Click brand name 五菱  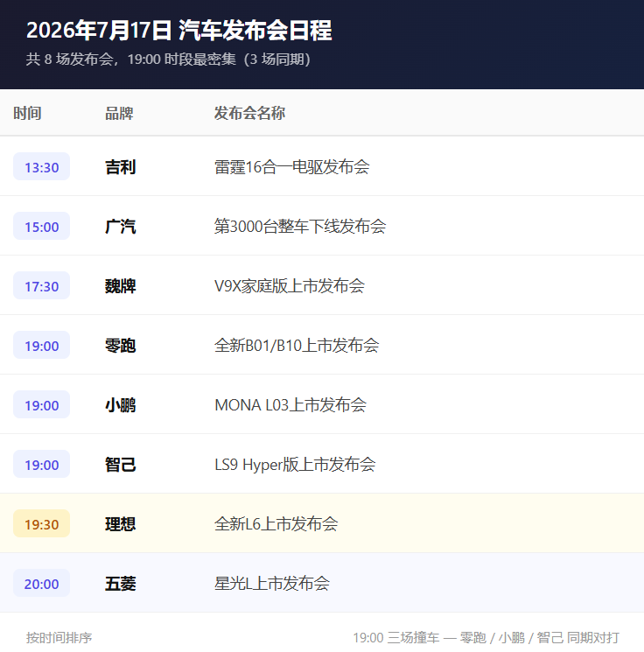pos(121,584)
